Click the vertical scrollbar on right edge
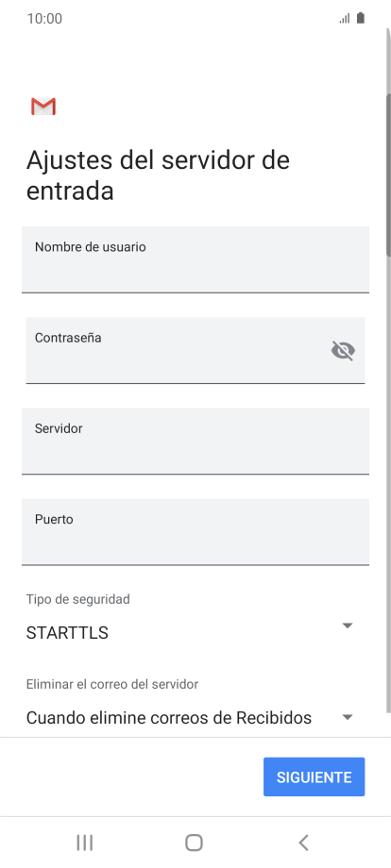 (388, 174)
